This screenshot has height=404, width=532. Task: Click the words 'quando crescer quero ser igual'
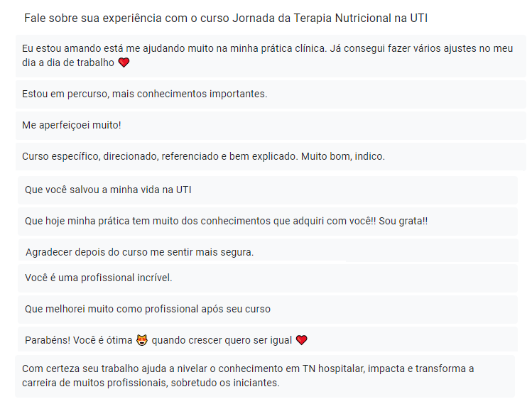[222, 340]
